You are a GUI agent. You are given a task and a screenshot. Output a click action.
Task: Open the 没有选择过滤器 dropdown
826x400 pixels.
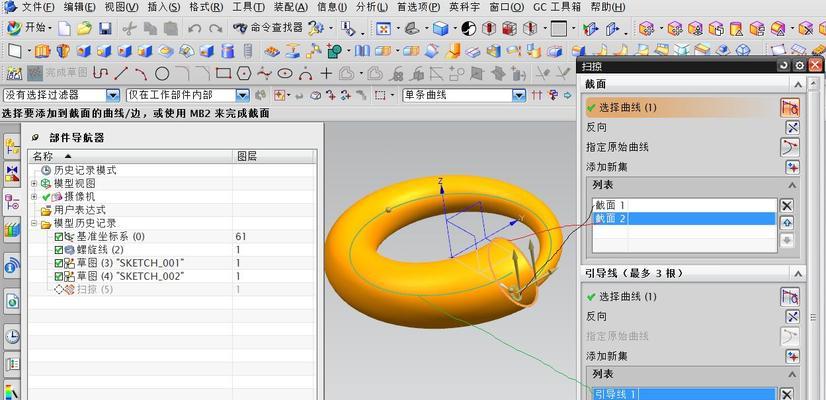point(112,95)
